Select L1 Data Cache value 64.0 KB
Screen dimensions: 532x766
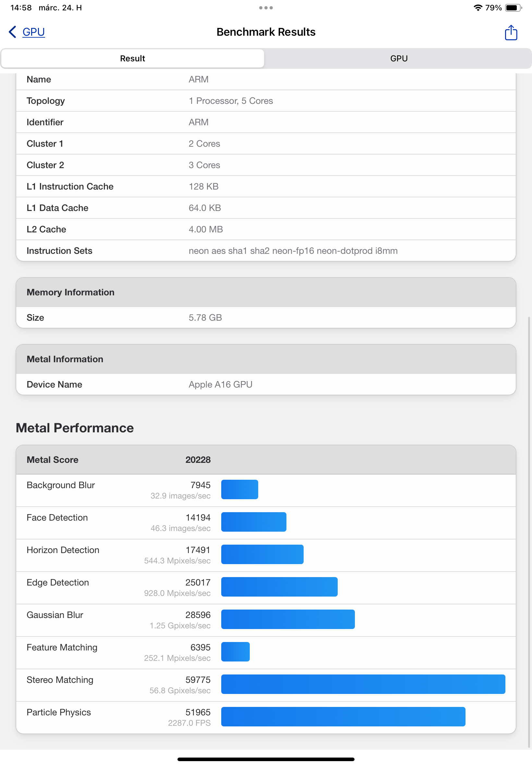click(x=205, y=208)
